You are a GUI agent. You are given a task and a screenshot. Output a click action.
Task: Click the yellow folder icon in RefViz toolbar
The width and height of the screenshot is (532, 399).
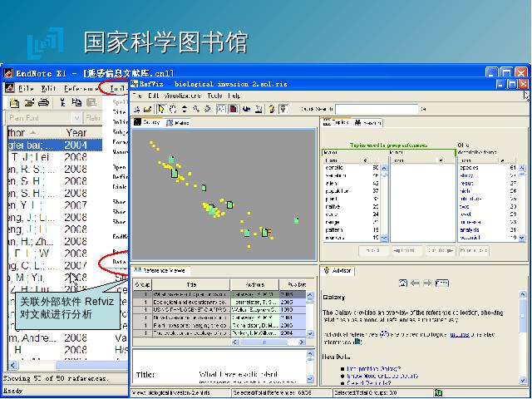(x=147, y=109)
